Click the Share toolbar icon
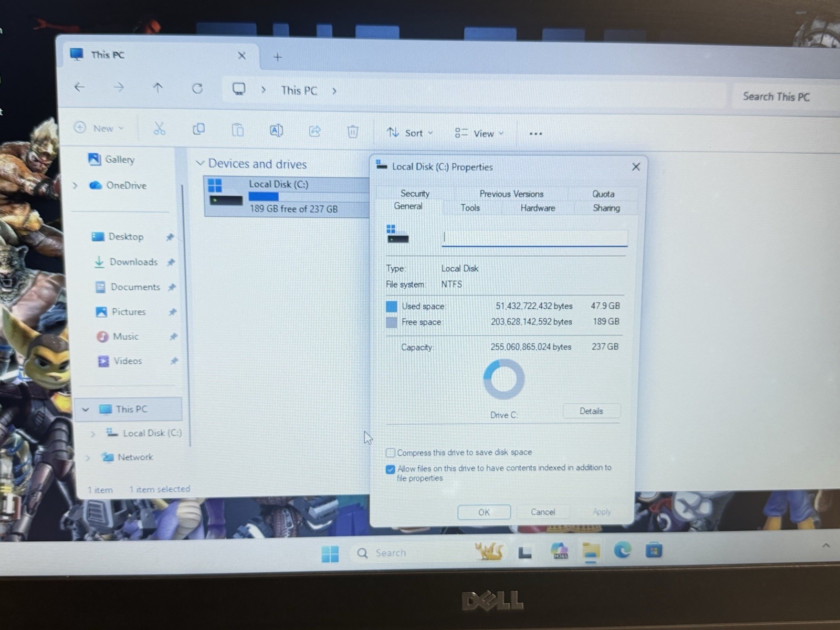840x630 pixels. pos(314,131)
